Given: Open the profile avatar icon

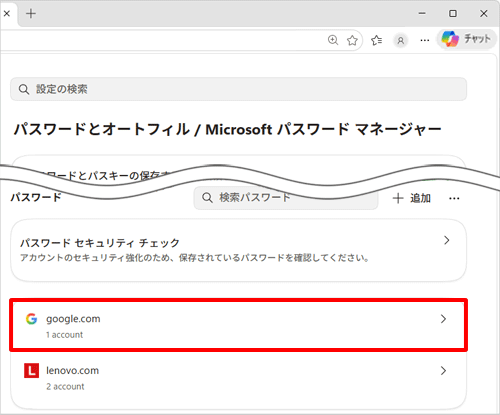Looking at the screenshot, I should coord(401,41).
